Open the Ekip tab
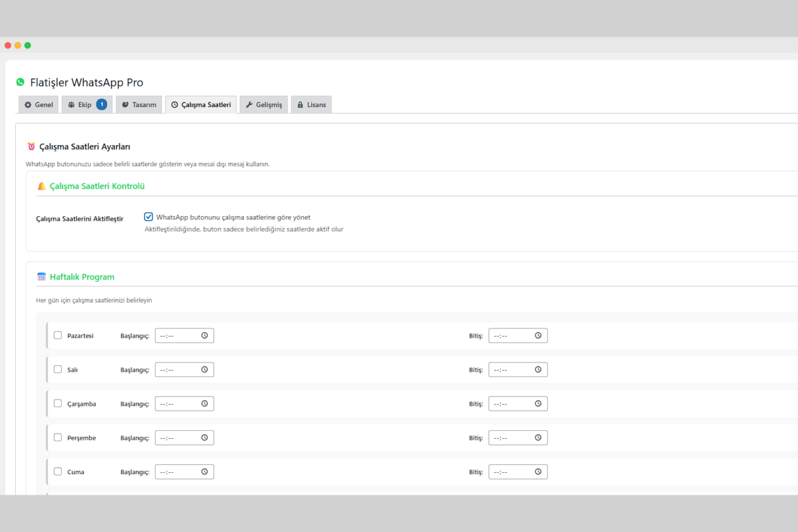The image size is (798, 532). coord(86,105)
